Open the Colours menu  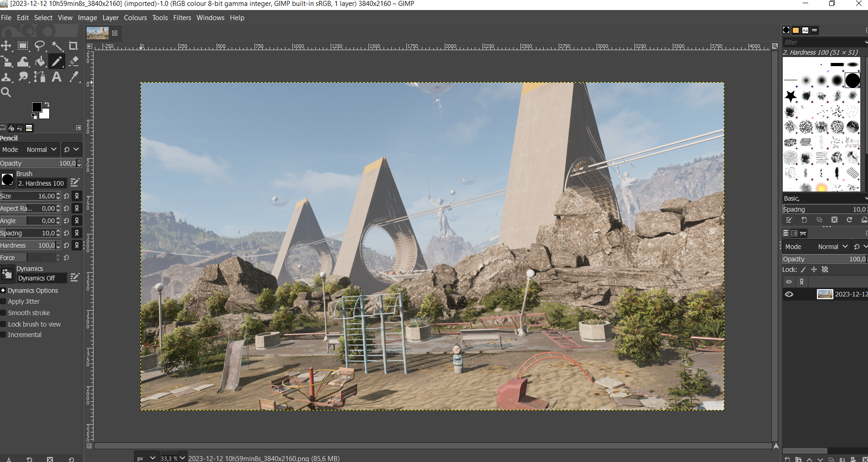coord(135,18)
